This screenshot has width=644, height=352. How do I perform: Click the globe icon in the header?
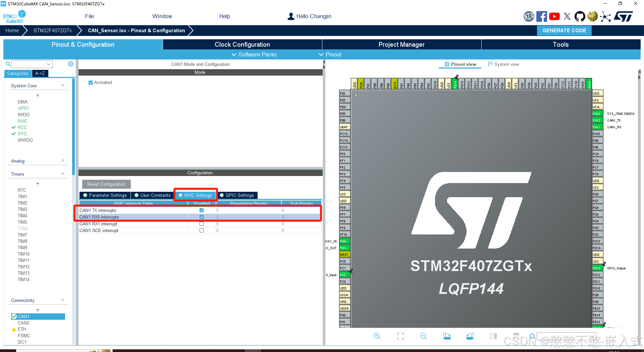click(593, 16)
